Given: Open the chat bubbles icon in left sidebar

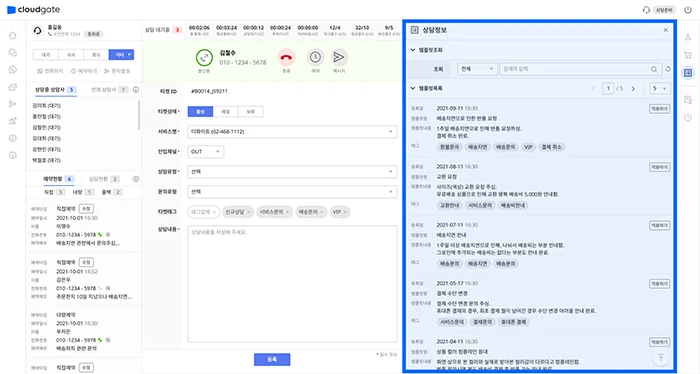Looking at the screenshot, I should [x=13, y=53].
